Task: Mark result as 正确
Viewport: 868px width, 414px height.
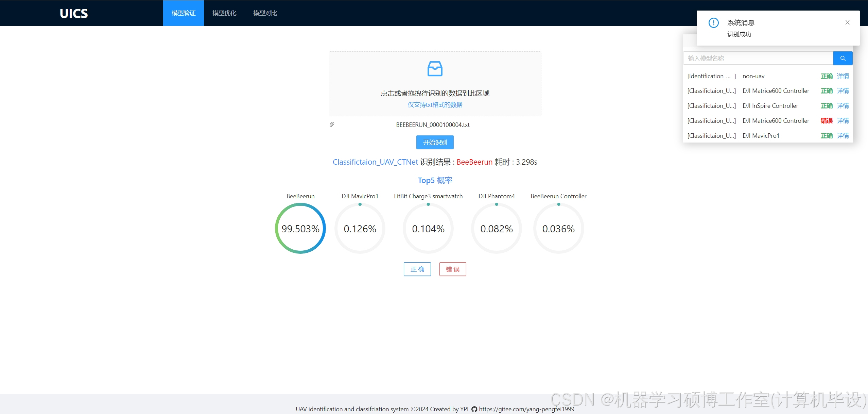Action: pos(417,269)
